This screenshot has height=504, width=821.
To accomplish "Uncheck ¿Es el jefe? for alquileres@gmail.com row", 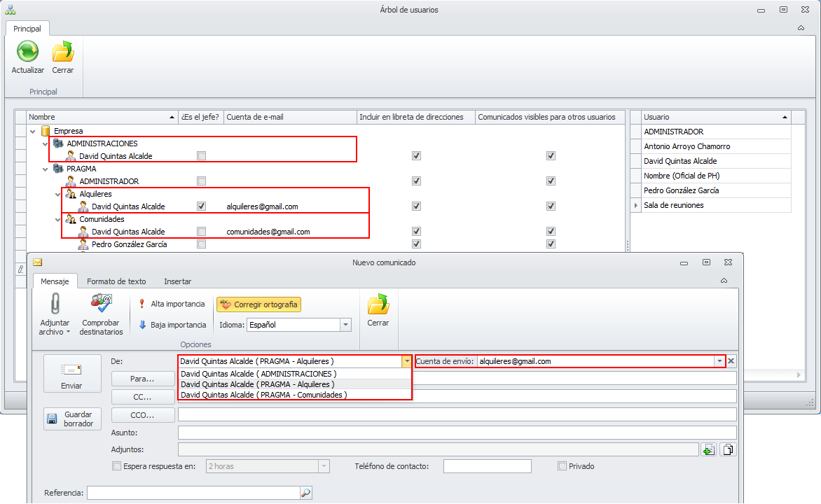I will (x=201, y=206).
